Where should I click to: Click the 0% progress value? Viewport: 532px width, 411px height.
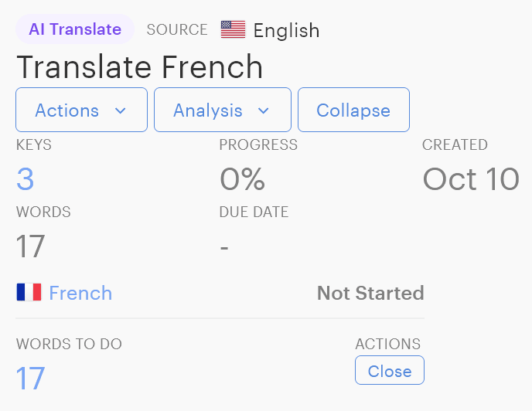point(242,179)
